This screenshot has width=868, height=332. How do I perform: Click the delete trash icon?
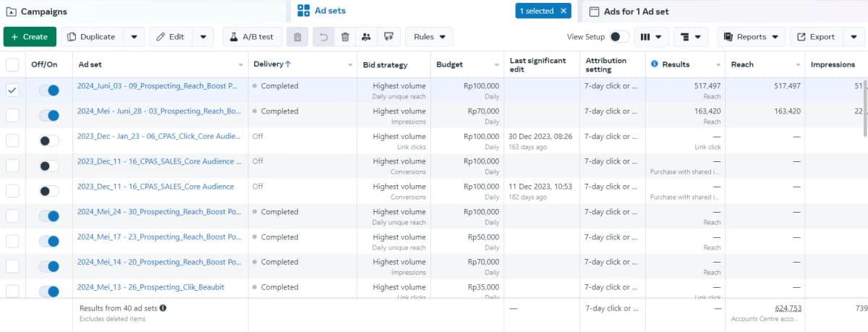tap(345, 37)
